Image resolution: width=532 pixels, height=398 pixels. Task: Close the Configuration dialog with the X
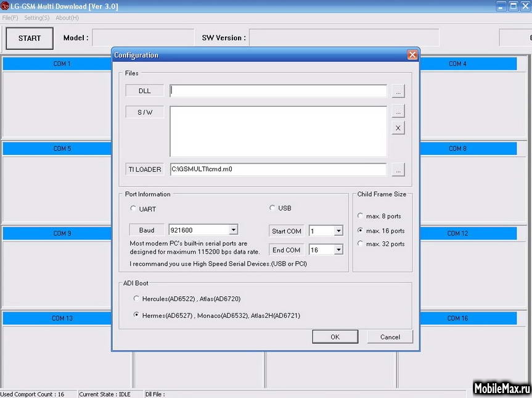coord(412,55)
